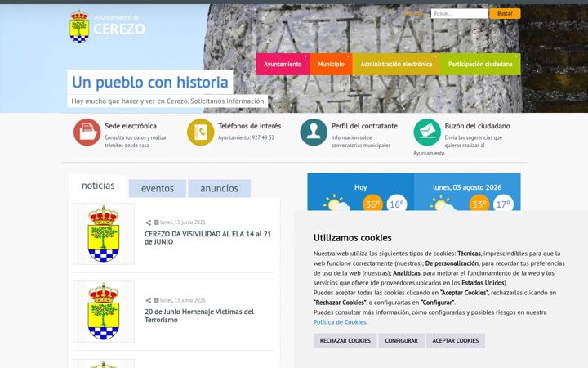Open the Política de Cookies link

pos(340,322)
